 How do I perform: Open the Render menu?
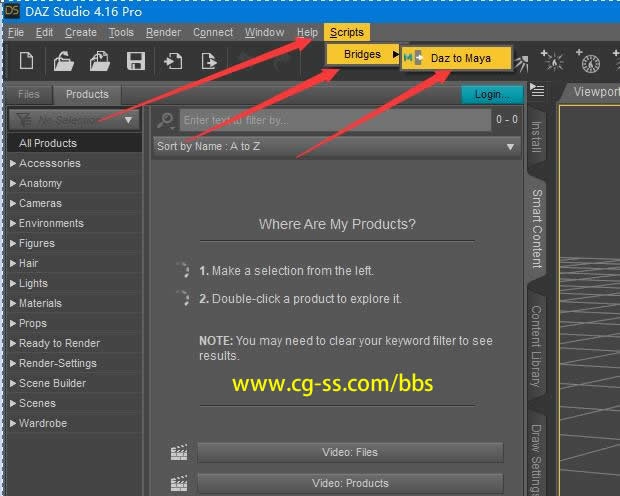pyautogui.click(x=163, y=33)
